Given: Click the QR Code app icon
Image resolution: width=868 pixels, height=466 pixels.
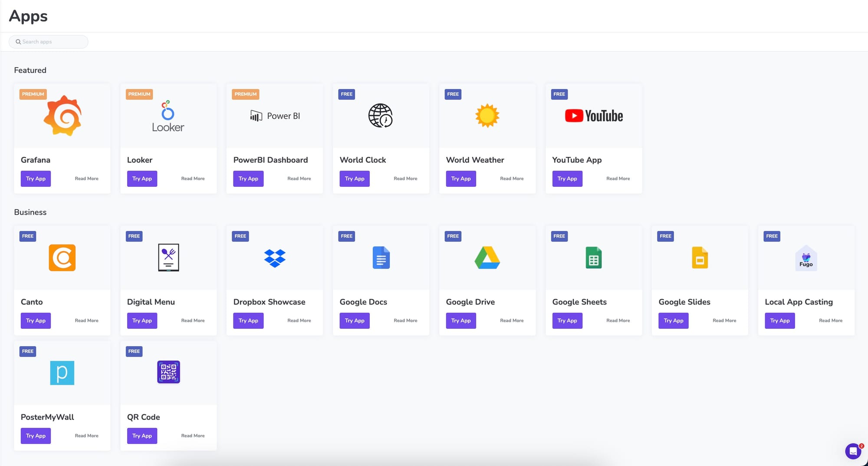Looking at the screenshot, I should [x=168, y=372].
